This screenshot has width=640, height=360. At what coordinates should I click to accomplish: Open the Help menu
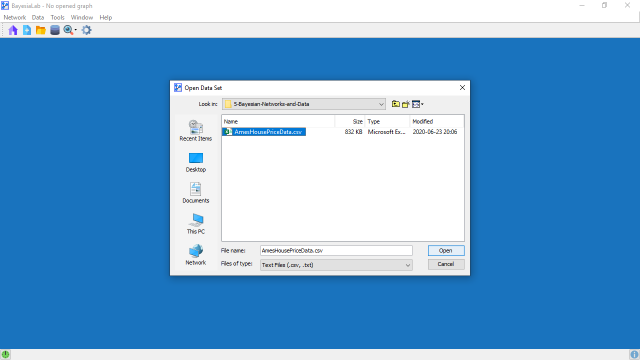coord(106,18)
